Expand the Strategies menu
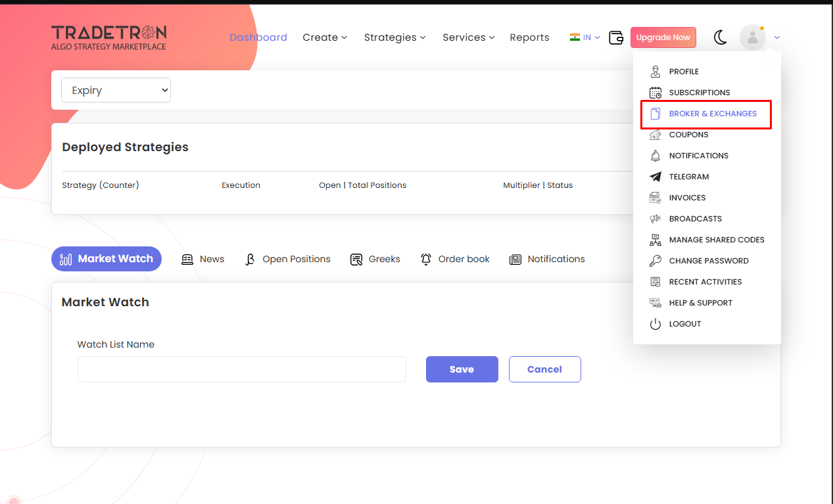833x504 pixels. 394,37
